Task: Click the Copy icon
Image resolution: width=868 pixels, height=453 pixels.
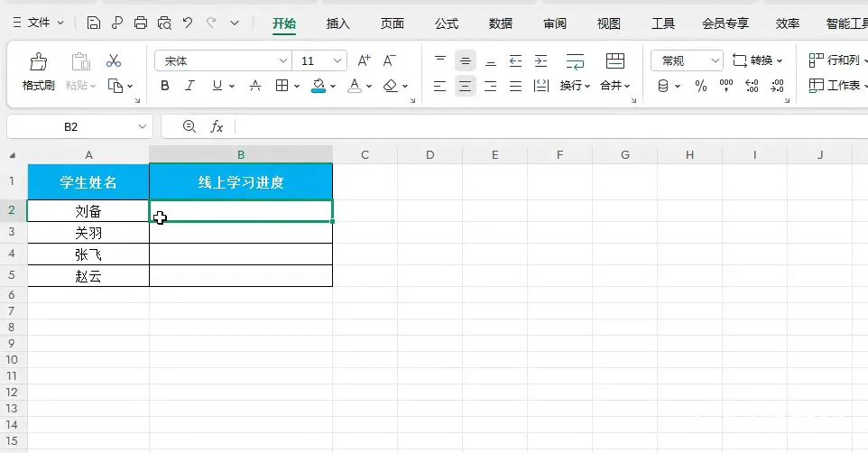Action: point(115,86)
